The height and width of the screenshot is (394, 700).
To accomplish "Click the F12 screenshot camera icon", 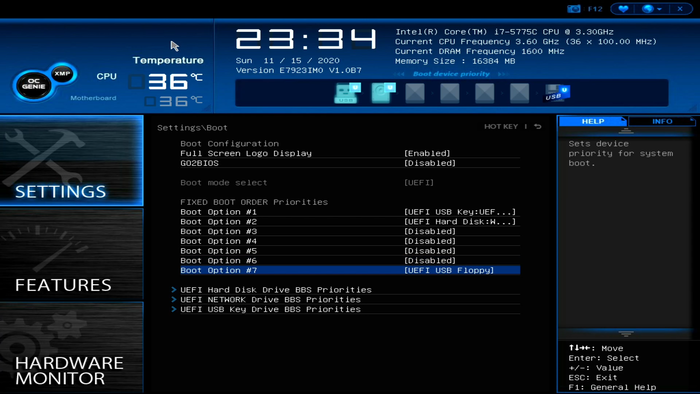I will click(574, 9).
